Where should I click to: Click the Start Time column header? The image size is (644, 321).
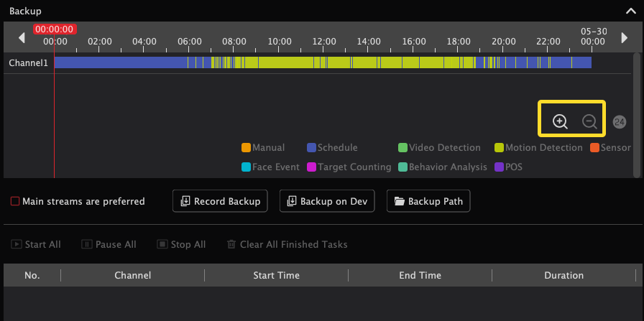point(276,275)
